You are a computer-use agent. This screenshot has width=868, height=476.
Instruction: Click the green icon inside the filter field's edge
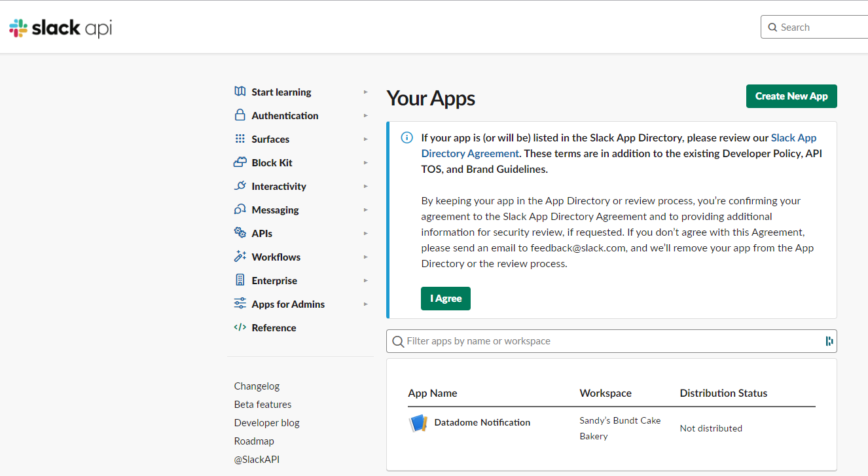click(x=829, y=340)
